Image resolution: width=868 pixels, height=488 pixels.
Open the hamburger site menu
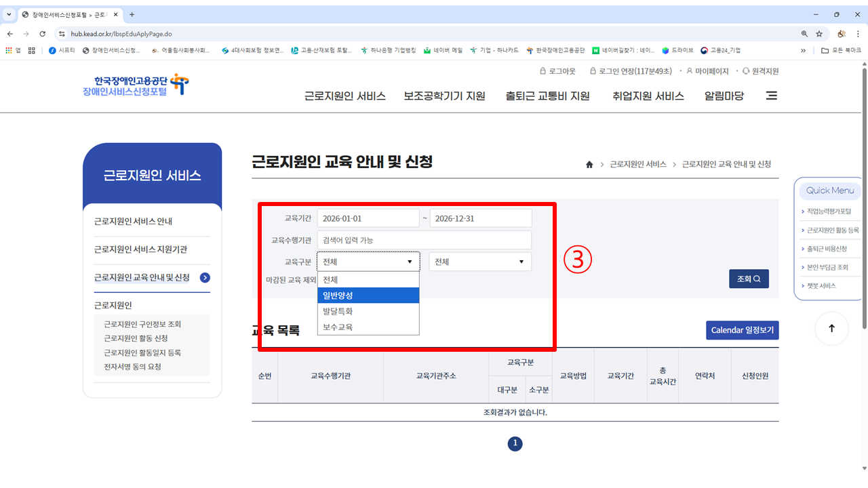pos(771,96)
